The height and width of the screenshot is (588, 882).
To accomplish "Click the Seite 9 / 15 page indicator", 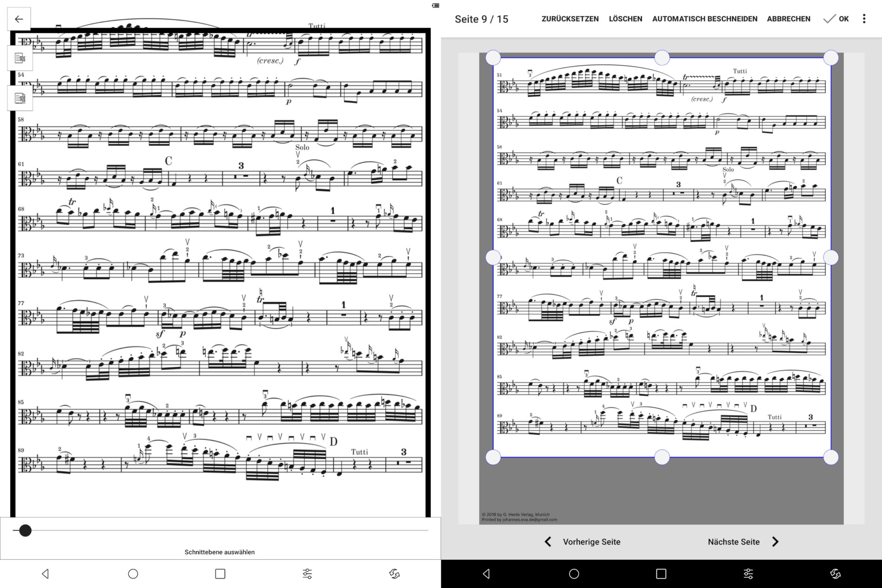I will [x=481, y=19].
